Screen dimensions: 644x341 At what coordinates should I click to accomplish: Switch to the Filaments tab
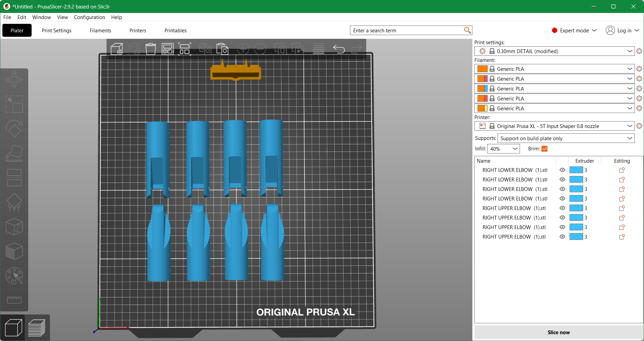click(100, 30)
